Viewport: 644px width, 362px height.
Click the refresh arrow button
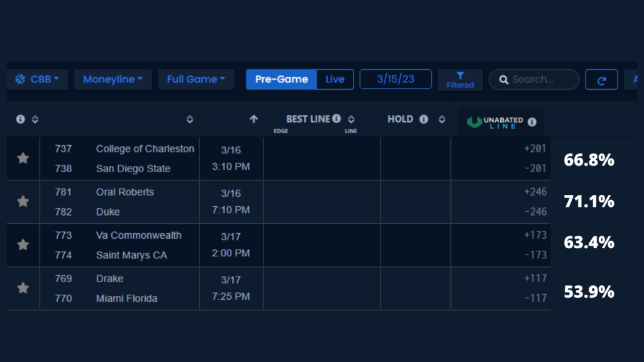tap(601, 80)
